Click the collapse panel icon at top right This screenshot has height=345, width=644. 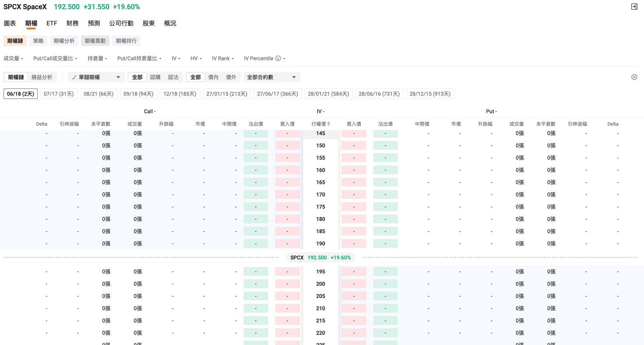(x=634, y=7)
